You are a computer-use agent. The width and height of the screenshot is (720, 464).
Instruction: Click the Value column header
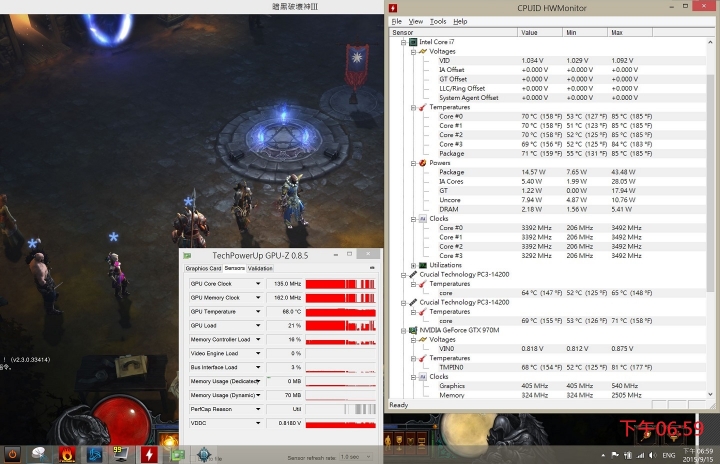[540, 32]
